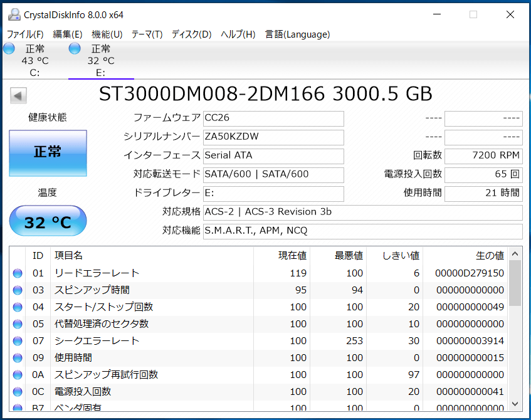Click raw value 00000D279150

(470, 273)
